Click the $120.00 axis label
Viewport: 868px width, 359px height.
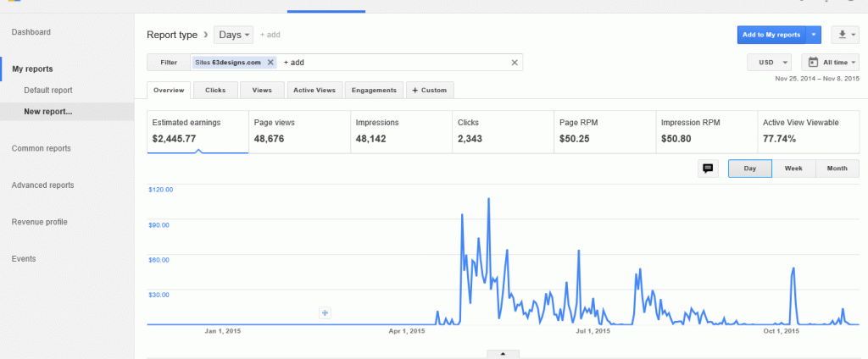coord(161,190)
